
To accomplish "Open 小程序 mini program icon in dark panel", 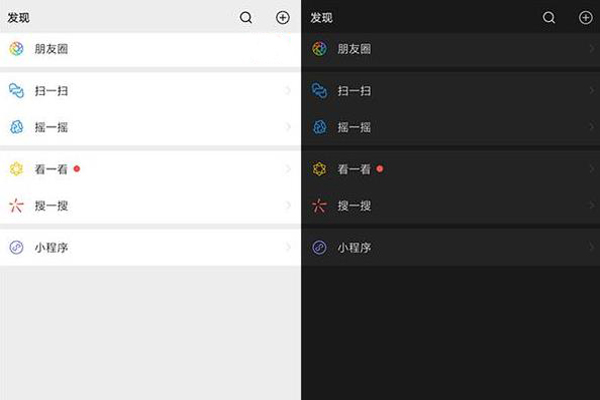I will [x=319, y=248].
